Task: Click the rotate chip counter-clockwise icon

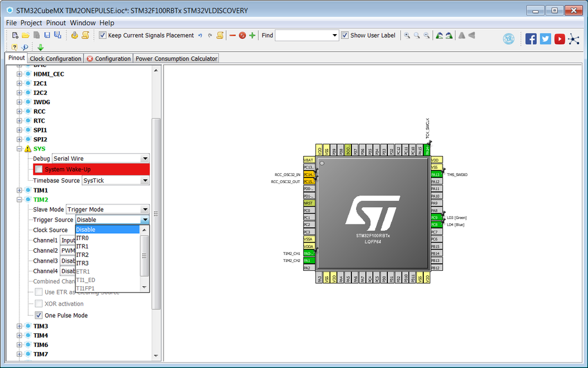Action: pos(439,35)
